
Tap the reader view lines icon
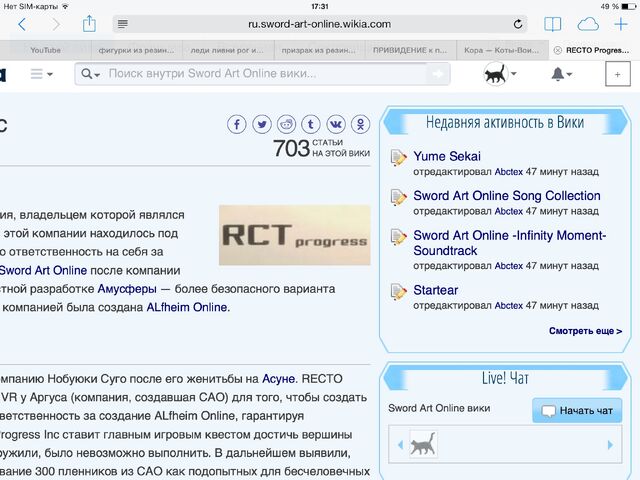coord(122,24)
